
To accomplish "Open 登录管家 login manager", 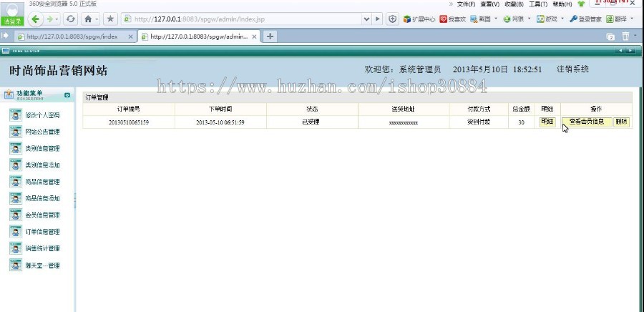I will 585,19.
